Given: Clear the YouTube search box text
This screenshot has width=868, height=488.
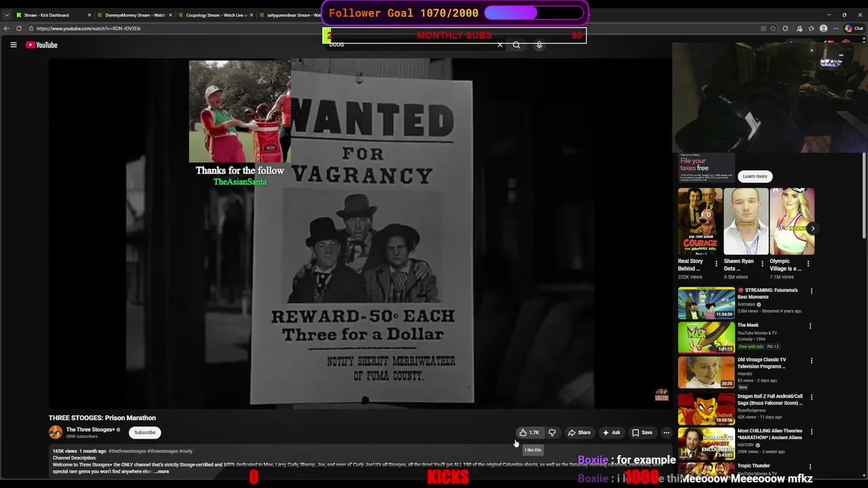Looking at the screenshot, I should point(500,45).
